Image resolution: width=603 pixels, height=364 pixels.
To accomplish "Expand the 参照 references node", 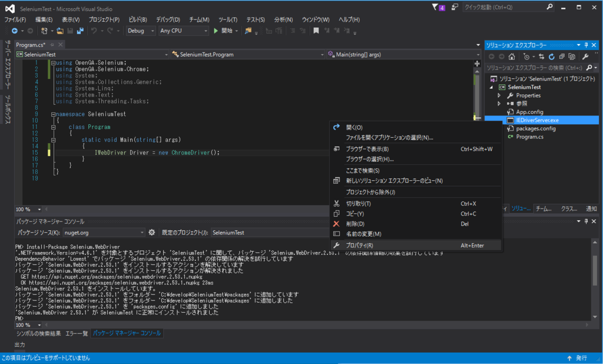I will (499, 104).
